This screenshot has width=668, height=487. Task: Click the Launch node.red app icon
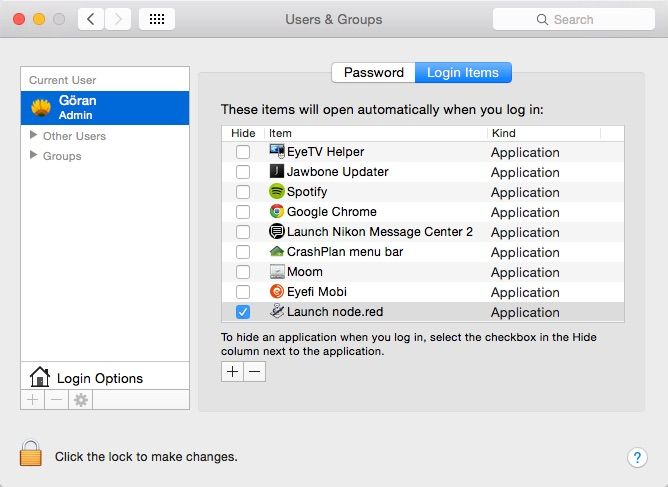(x=276, y=311)
